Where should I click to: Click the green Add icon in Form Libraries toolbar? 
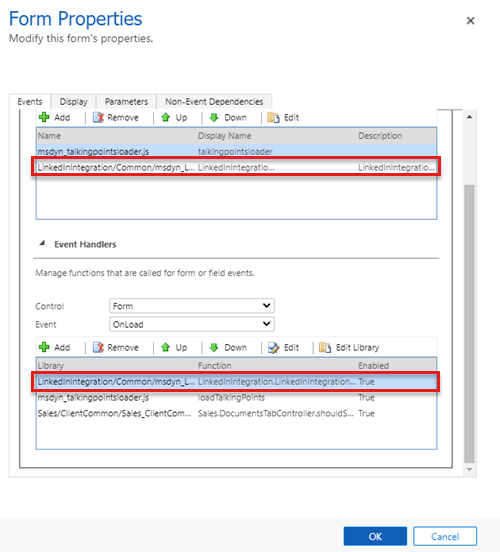click(44, 117)
